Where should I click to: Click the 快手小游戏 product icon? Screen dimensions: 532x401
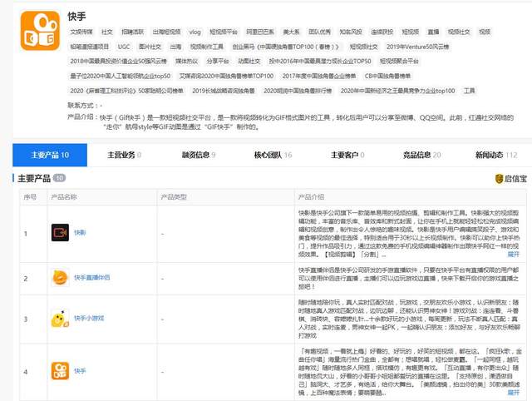pyautogui.click(x=60, y=319)
